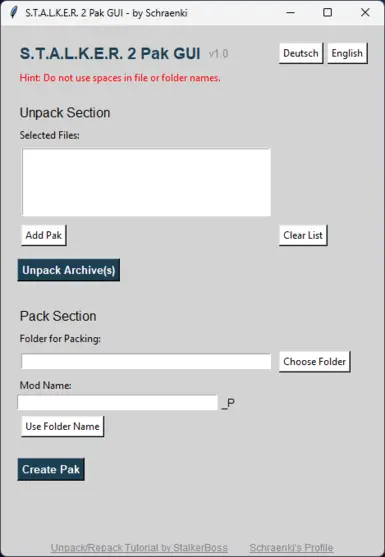This screenshot has height=557, width=385.
Task: Start unpacking with Unpack Archive(s)
Action: point(69,270)
